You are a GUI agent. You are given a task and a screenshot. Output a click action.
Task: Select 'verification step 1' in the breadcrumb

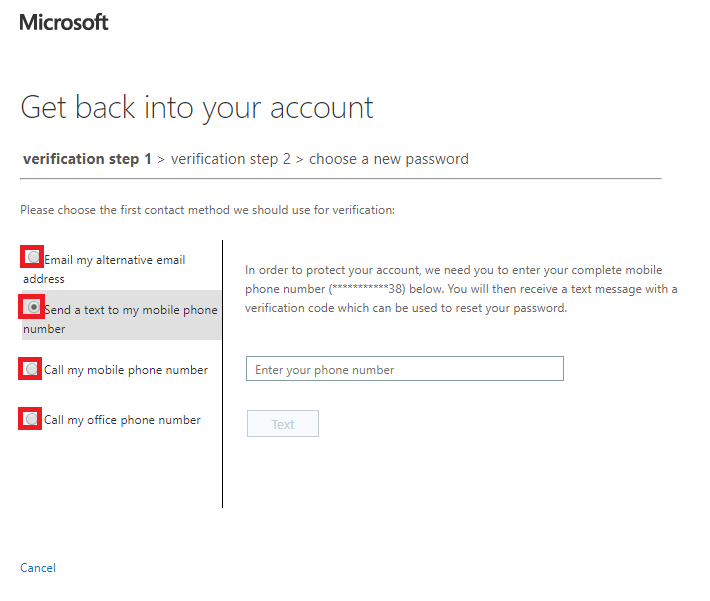(x=87, y=159)
